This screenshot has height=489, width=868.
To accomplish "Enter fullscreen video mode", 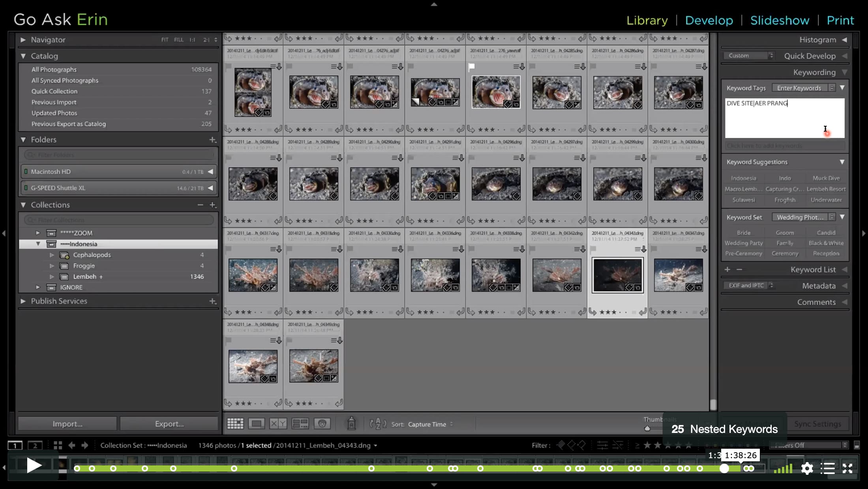I will pyautogui.click(x=847, y=468).
